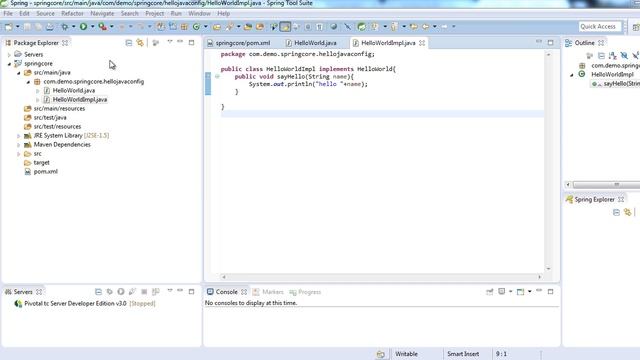This screenshot has height=360, width=640.
Task: Open the Project menu
Action: [154, 13]
